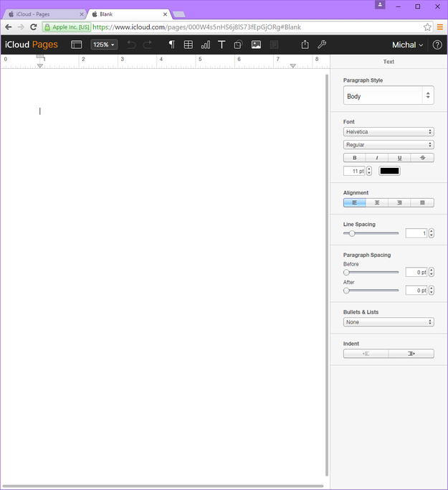
Task: Click the decrease indent button
Action: (366, 354)
